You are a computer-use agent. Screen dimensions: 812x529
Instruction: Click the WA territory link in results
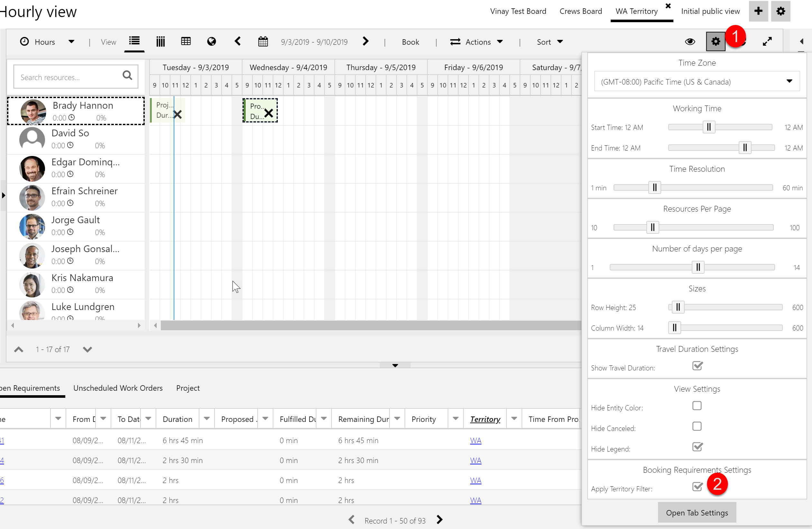tap(475, 440)
